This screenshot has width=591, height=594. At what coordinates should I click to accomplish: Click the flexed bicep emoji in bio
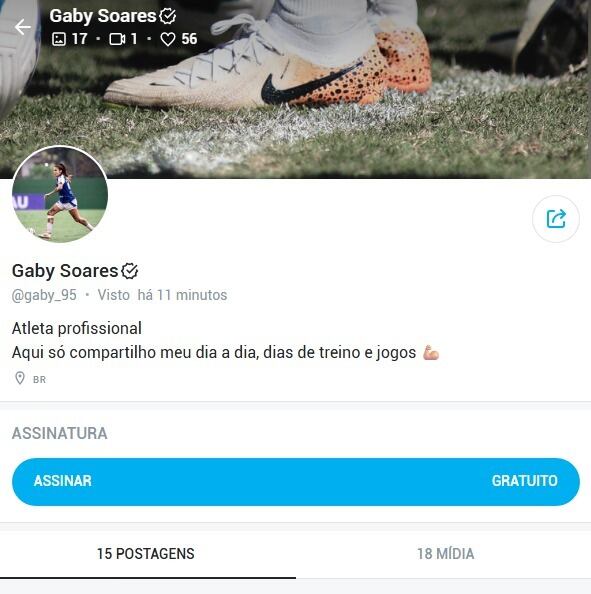[431, 352]
